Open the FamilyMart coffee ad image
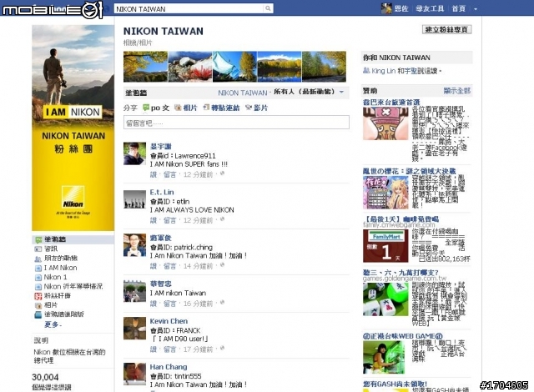Screen dimensions: 534x392 (x=385, y=246)
